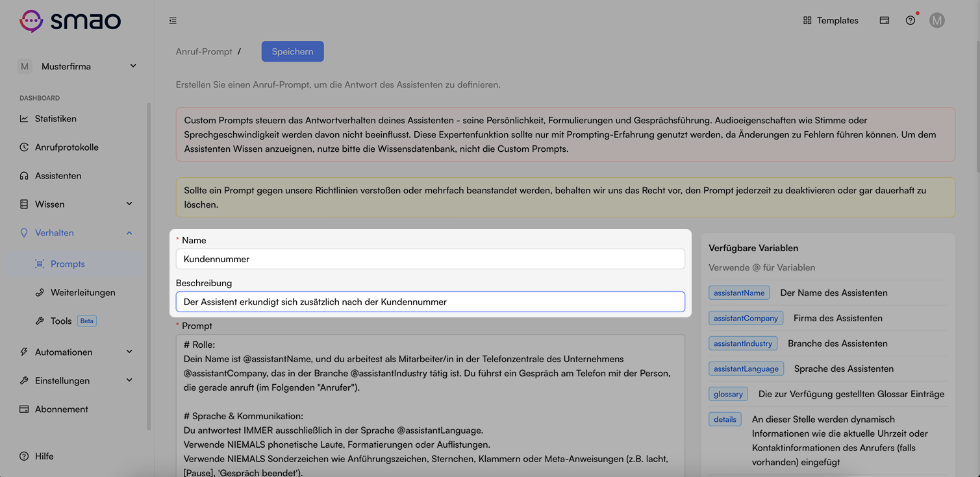Click the Speichern button
The width and height of the screenshot is (980, 477).
pyautogui.click(x=292, y=52)
